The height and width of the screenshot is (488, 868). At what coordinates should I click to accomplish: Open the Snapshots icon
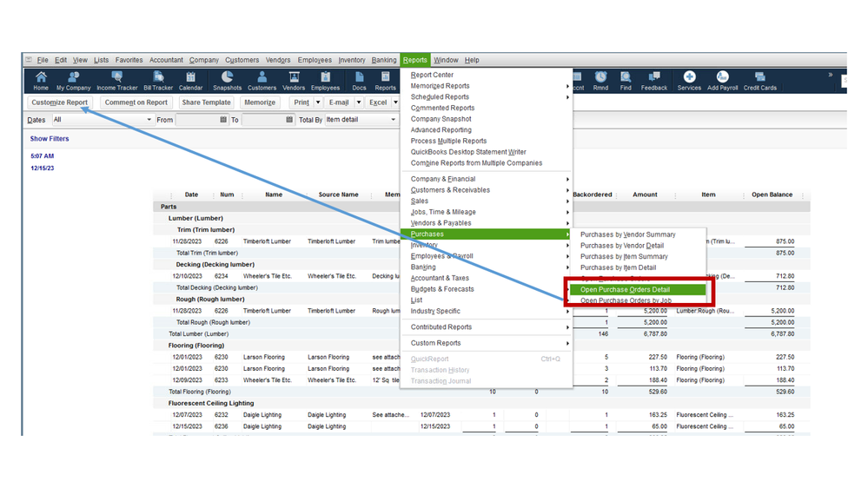[x=227, y=81]
